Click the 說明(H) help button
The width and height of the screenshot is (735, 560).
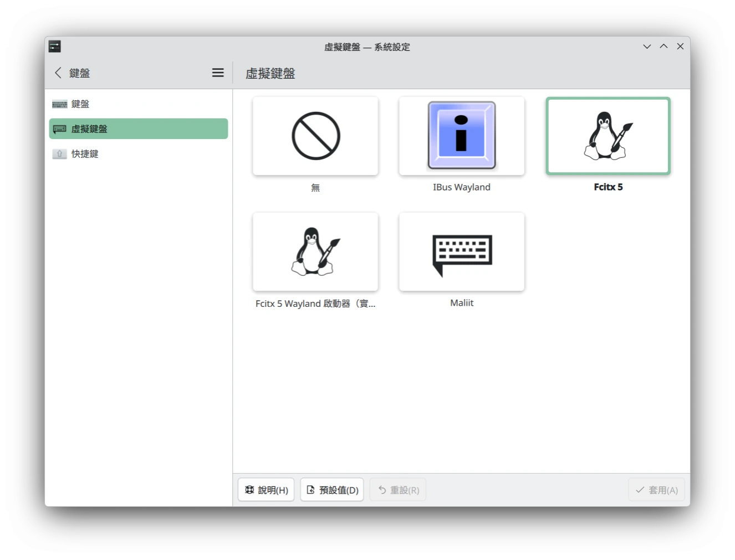coord(266,490)
